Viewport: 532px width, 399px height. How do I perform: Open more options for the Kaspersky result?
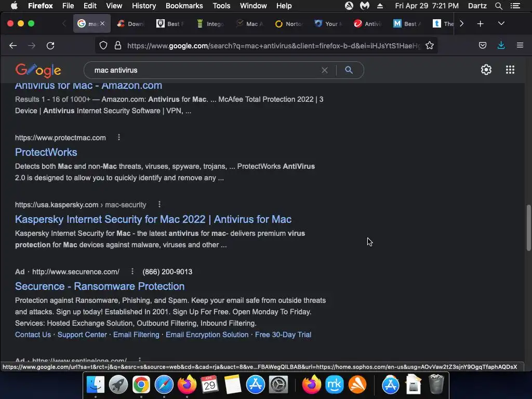(159, 204)
